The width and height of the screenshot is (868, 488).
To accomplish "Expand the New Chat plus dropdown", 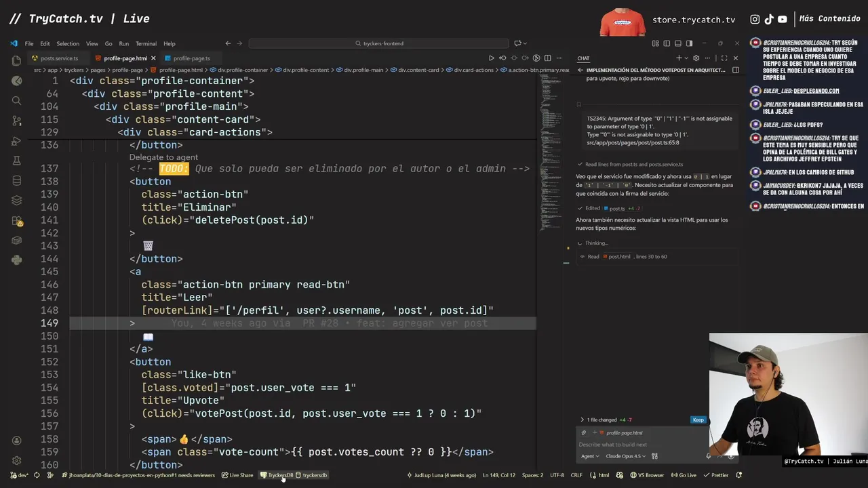I will click(686, 58).
